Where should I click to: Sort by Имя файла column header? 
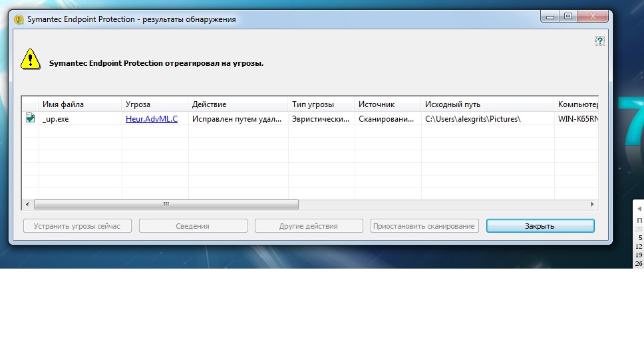click(80, 104)
